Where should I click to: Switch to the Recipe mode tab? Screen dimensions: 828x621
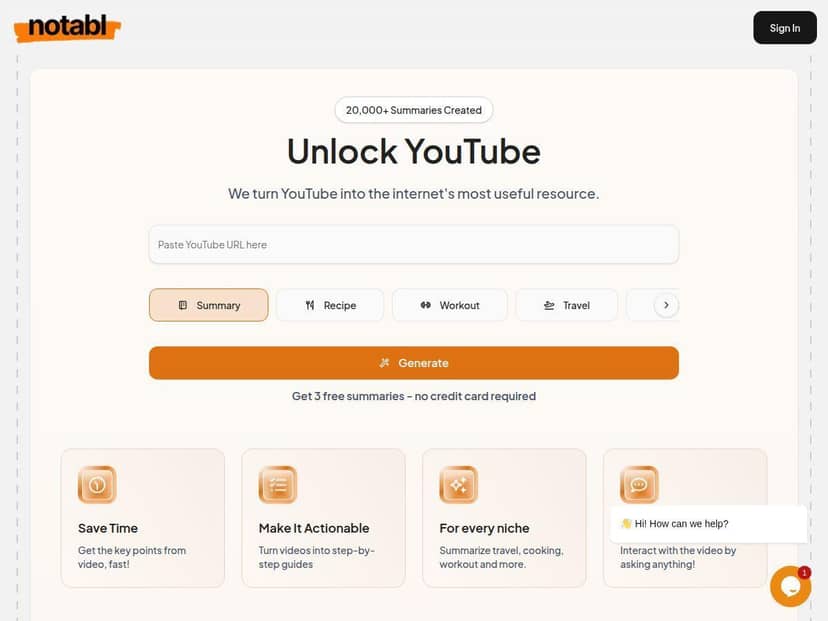(x=330, y=305)
